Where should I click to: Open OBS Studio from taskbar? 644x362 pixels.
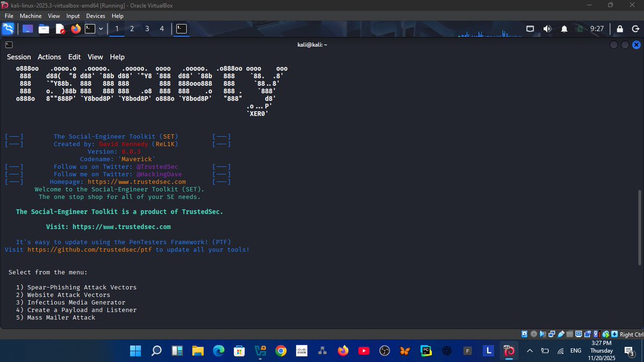click(x=384, y=351)
